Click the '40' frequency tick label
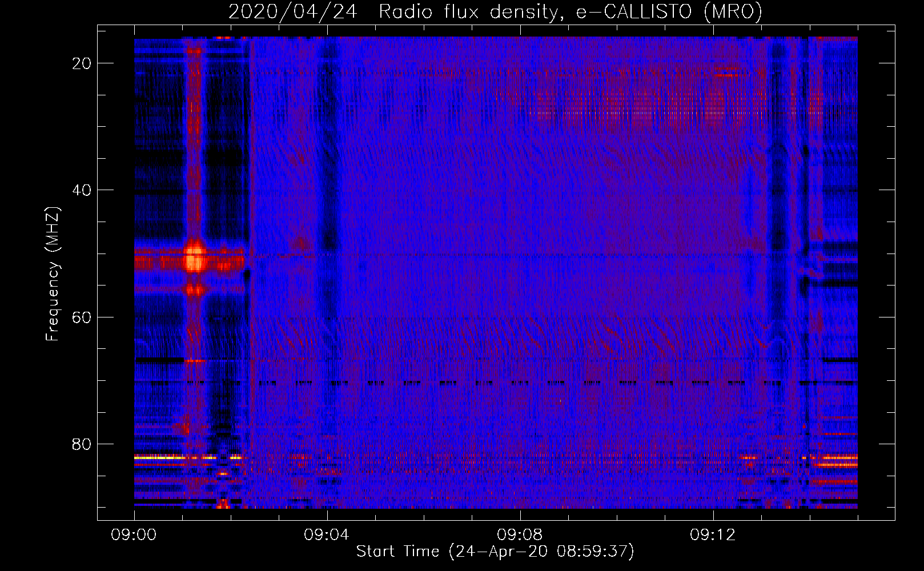Viewport: 924px width, 571px height. [x=82, y=190]
